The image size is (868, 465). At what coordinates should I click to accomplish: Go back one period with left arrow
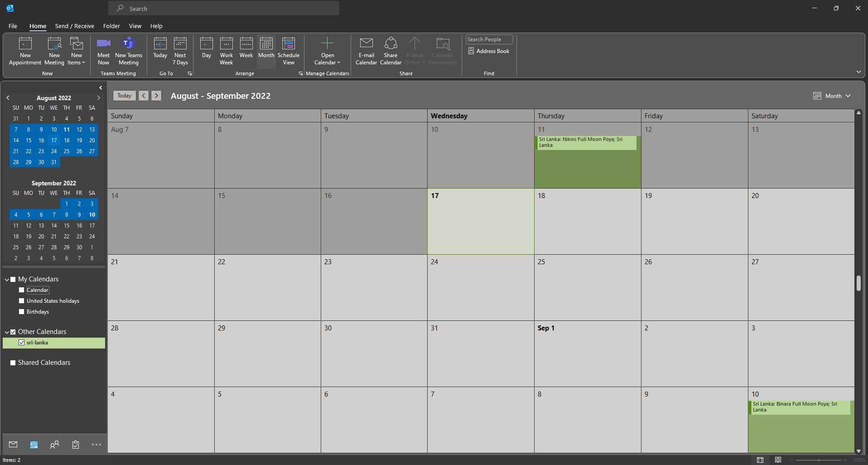[x=144, y=96]
